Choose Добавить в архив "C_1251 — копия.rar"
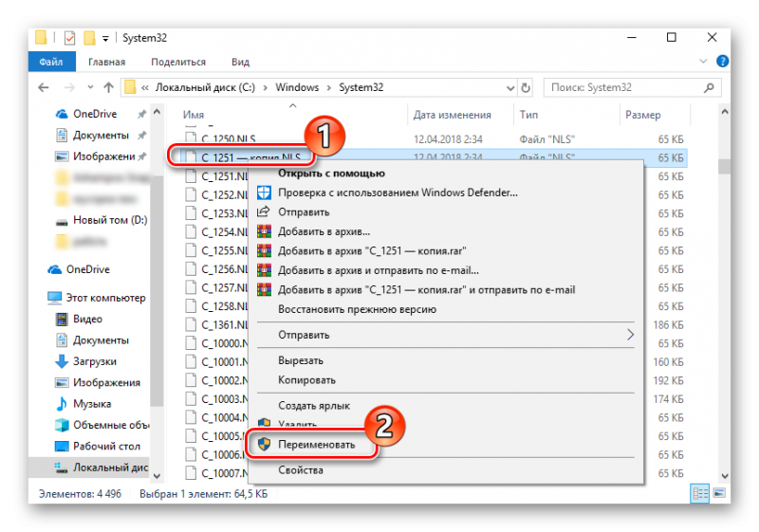Viewport: 759px width, 532px height. (372, 250)
